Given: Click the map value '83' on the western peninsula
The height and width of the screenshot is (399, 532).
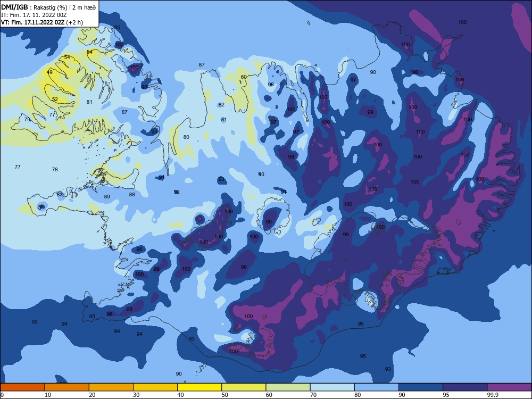Looking at the screenshot, I should (60, 194).
